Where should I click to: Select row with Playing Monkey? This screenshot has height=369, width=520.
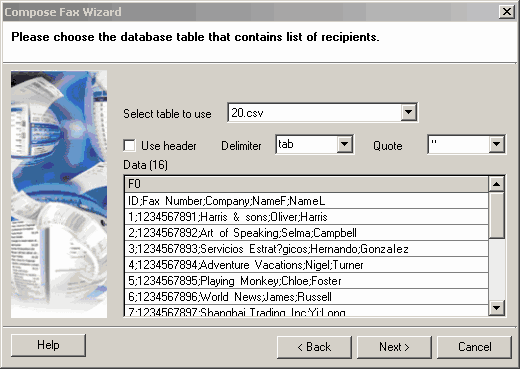click(x=306, y=281)
